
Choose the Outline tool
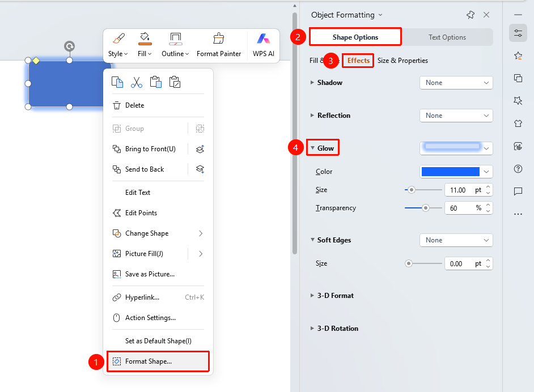coord(175,45)
